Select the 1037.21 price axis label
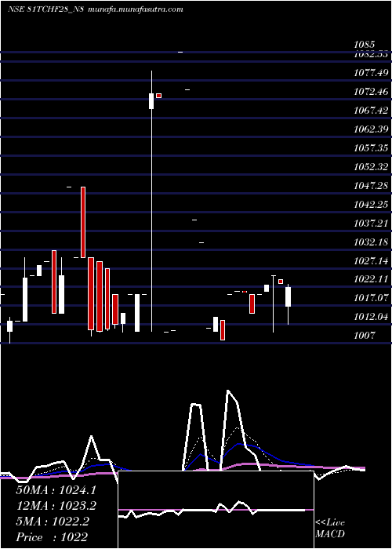 coord(371,223)
